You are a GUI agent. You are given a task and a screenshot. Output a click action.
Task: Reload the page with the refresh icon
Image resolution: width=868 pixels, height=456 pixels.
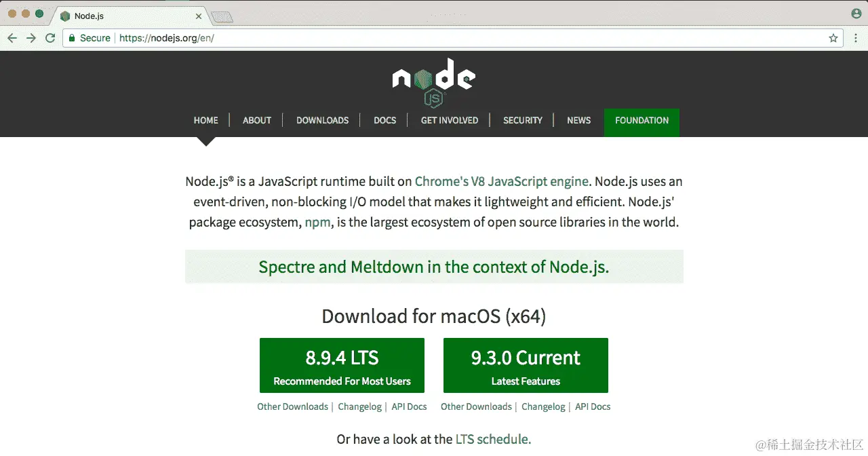[50, 38]
